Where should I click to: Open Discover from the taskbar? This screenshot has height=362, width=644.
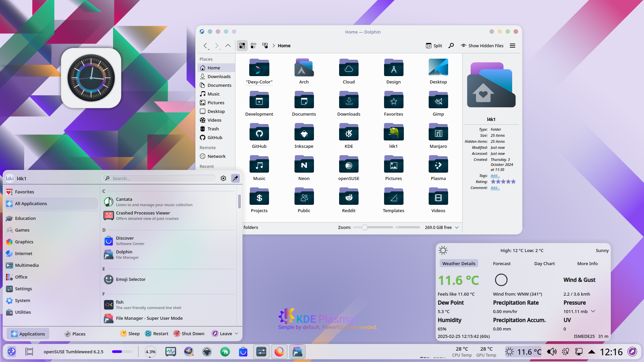pos(243,352)
